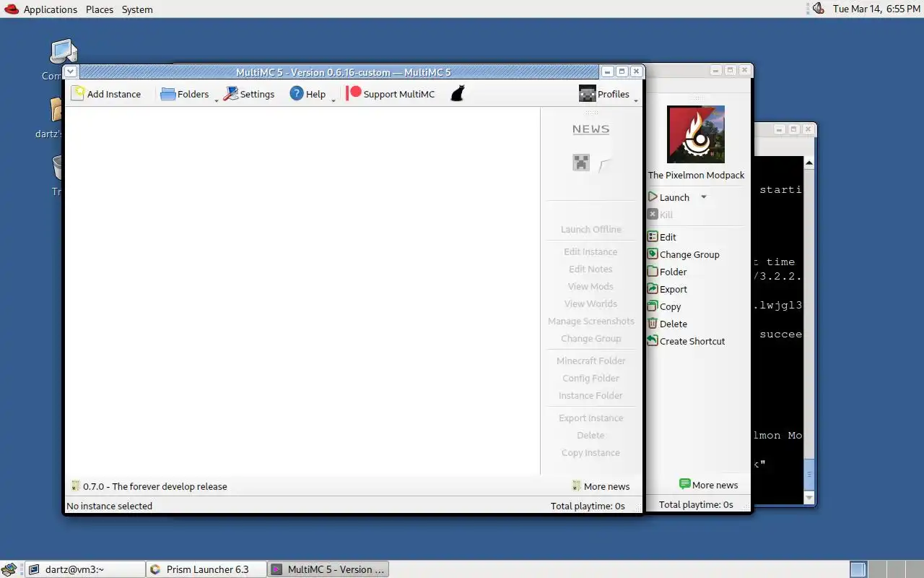Click the Edit icon in Prism sidebar
The image size is (924, 578).
point(653,236)
